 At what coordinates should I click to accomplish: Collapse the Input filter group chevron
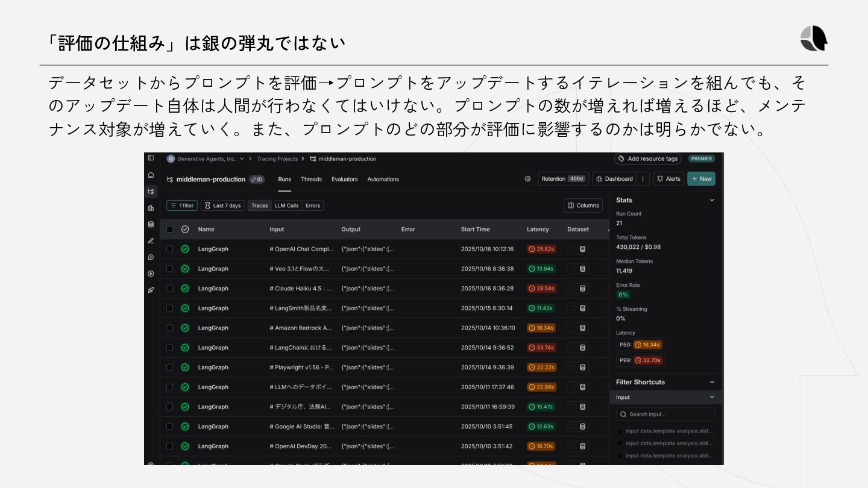click(711, 398)
